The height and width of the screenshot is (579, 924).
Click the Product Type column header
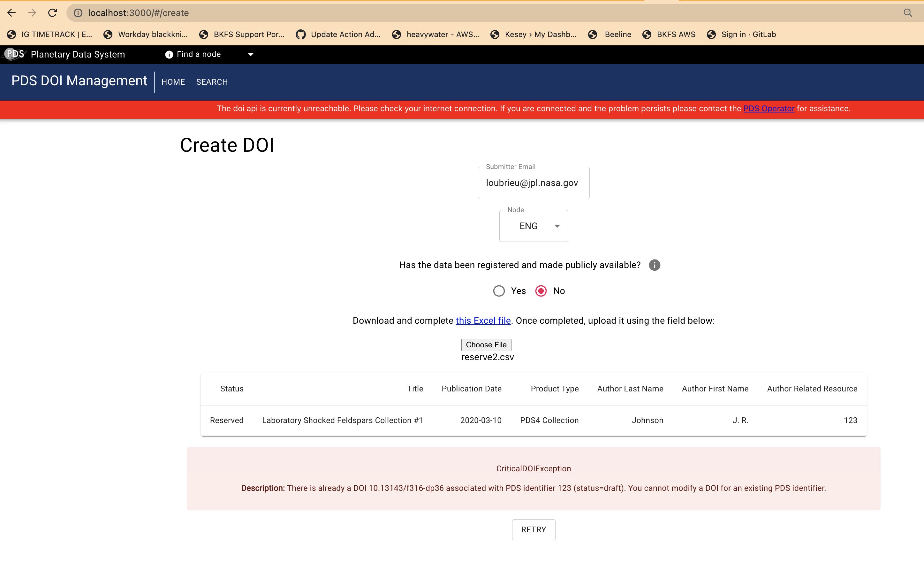point(554,389)
